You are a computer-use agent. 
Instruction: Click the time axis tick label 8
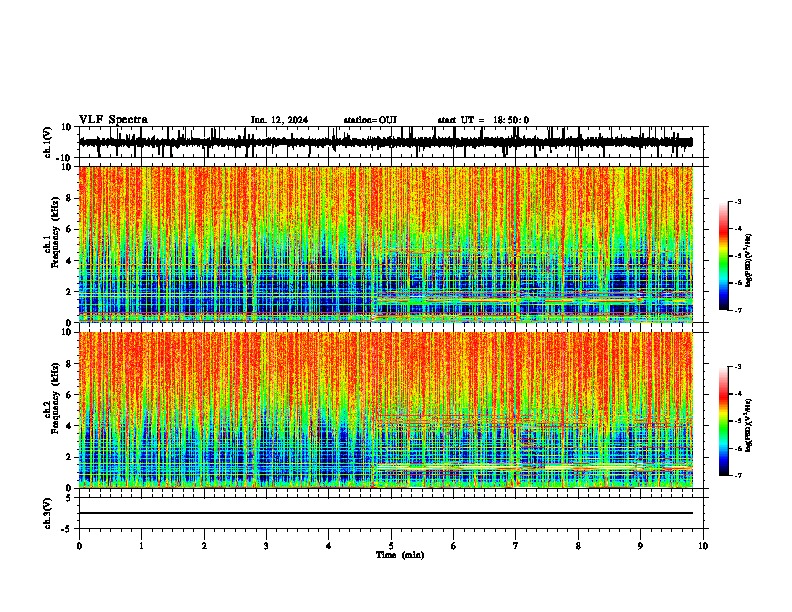(578, 546)
